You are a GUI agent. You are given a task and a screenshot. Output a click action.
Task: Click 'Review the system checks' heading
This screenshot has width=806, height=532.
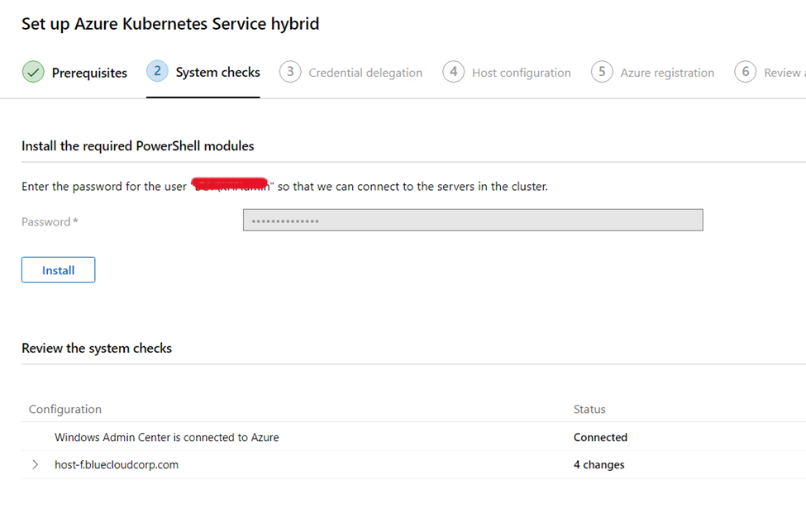97,348
